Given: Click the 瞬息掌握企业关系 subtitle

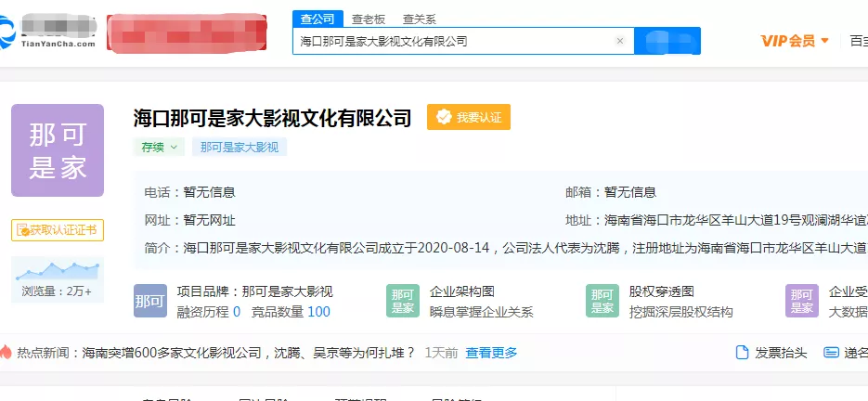Looking at the screenshot, I should (481, 312).
